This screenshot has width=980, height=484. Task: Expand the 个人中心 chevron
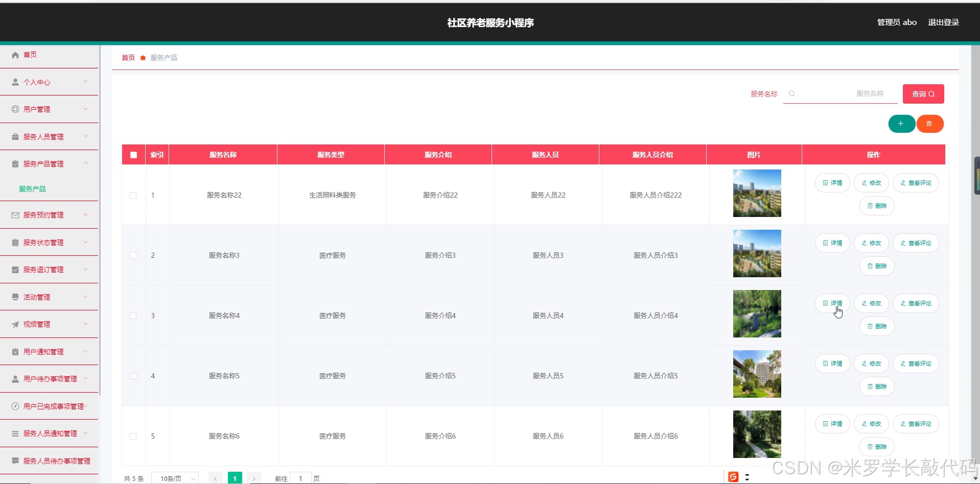(85, 82)
